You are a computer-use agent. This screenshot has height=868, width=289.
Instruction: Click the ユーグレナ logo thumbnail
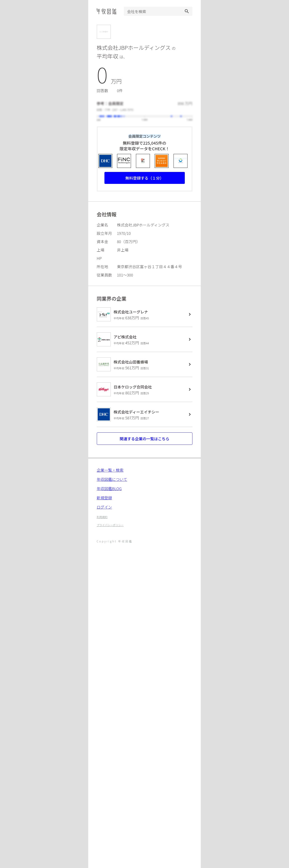pos(104,314)
